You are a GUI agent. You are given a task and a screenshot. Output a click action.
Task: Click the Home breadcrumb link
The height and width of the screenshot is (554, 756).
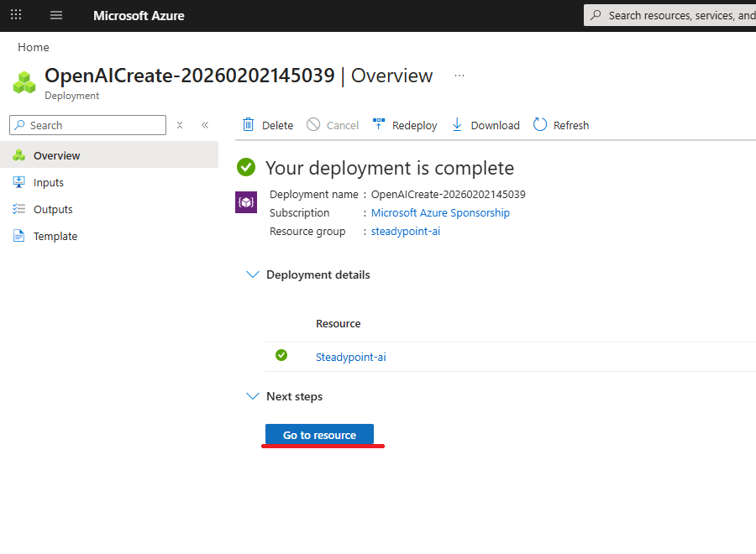pos(34,47)
